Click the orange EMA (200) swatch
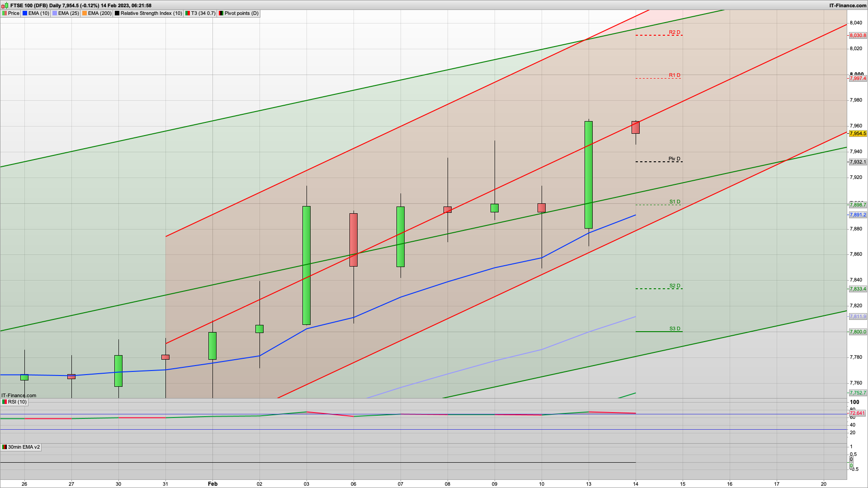Viewport: 868px width, 488px height. [x=85, y=14]
